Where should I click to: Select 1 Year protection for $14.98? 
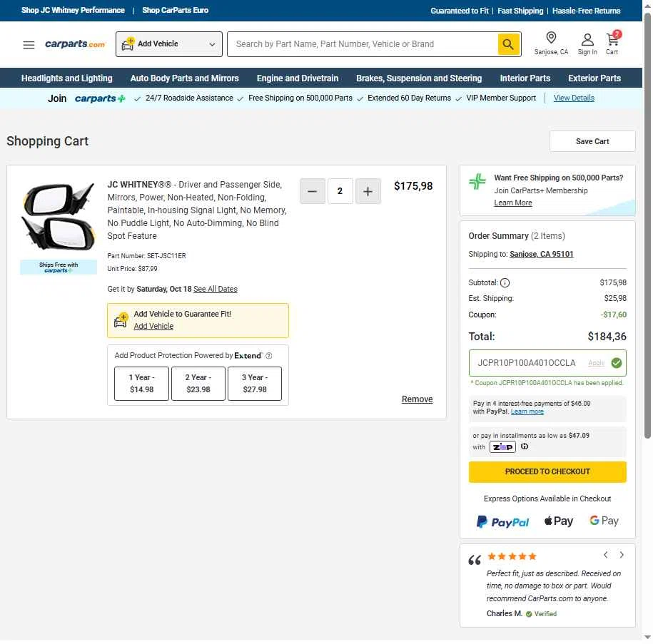(141, 384)
